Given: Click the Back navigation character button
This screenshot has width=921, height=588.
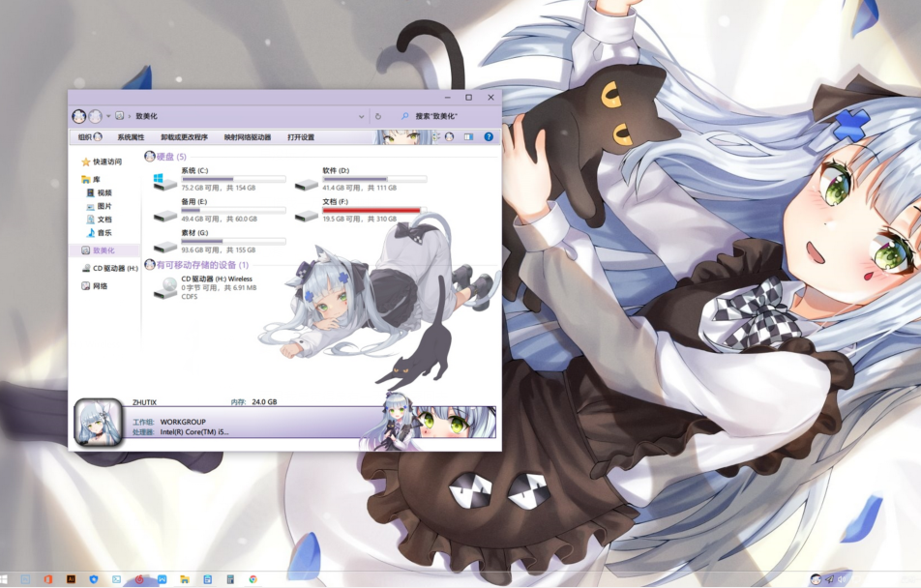Looking at the screenshot, I should pyautogui.click(x=78, y=116).
